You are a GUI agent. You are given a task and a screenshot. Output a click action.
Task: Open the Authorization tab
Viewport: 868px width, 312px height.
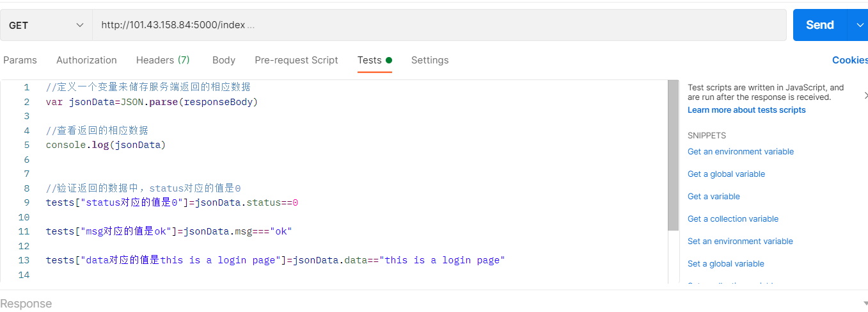click(x=86, y=60)
